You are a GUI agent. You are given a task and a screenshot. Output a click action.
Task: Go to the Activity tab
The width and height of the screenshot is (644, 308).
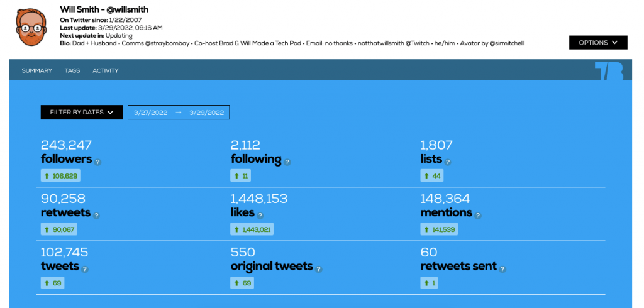tap(106, 70)
